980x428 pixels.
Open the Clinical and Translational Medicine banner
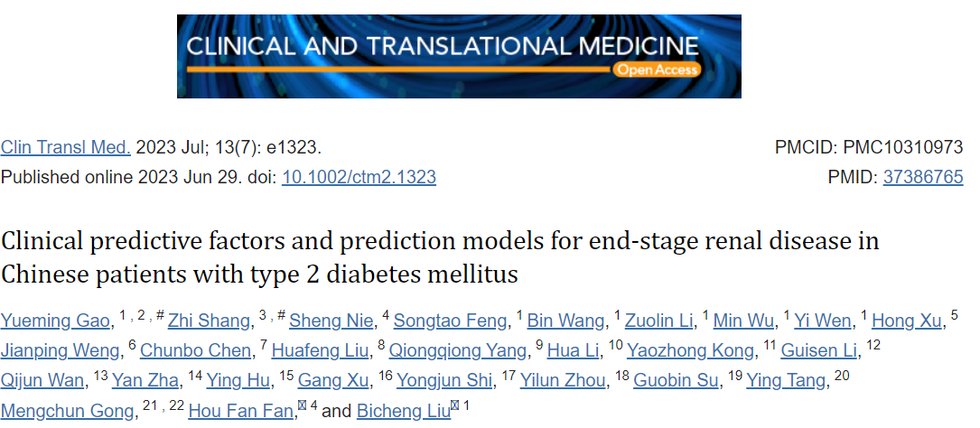459,56
